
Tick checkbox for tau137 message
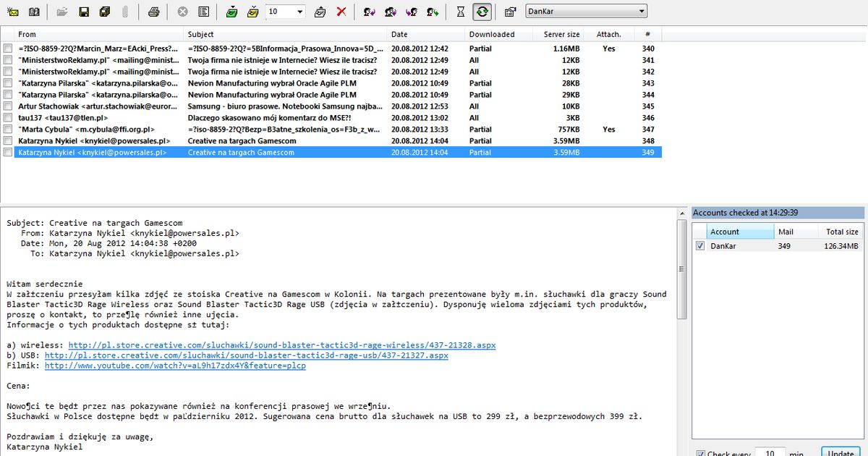7,118
